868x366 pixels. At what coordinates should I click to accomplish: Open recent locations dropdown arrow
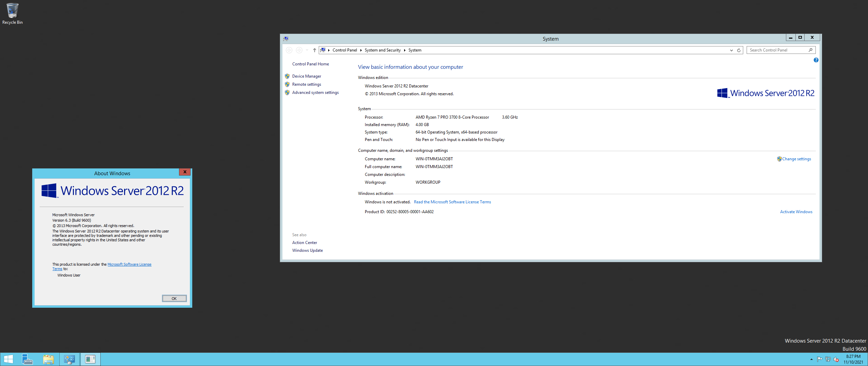pos(307,50)
